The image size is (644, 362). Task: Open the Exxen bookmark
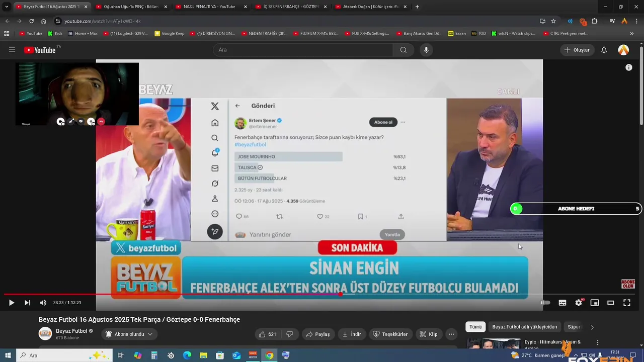pos(457,34)
